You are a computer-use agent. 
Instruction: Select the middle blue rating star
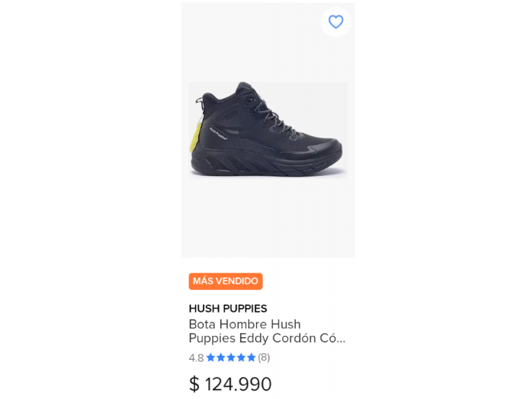coord(231,357)
